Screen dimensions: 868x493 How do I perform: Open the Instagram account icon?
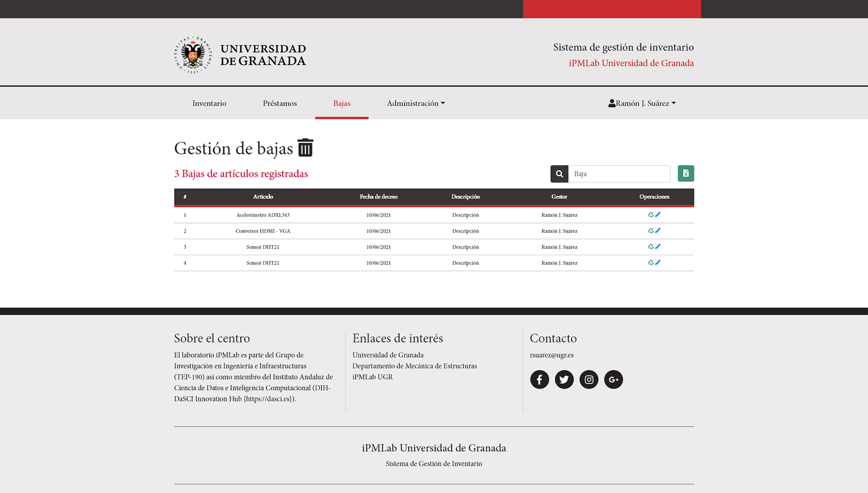coord(589,379)
